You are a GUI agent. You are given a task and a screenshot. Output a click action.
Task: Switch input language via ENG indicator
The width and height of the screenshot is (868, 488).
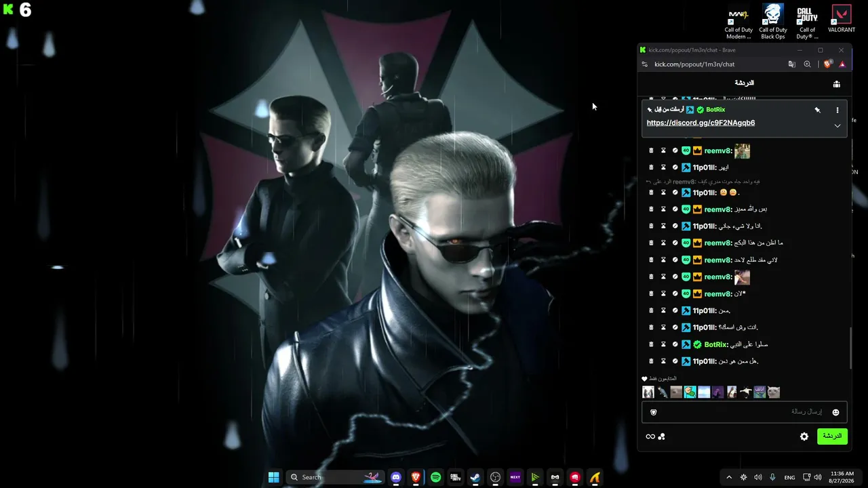(x=789, y=477)
